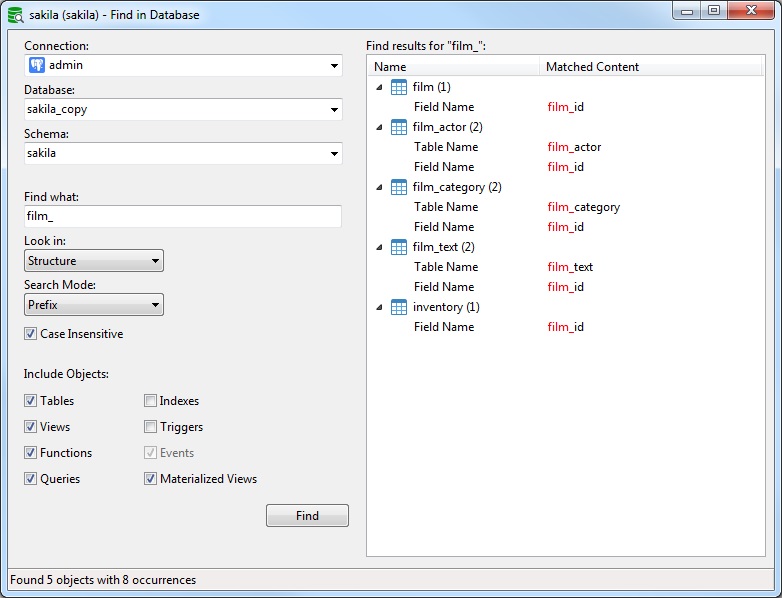Click the PostgreSQL connection icon beside admin
The image size is (782, 598).
click(37, 66)
